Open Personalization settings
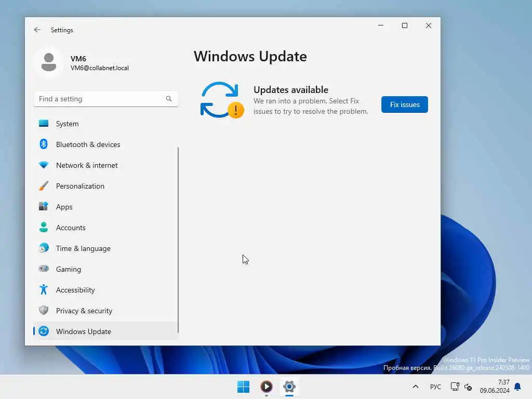The width and height of the screenshot is (532, 399). [106, 186]
